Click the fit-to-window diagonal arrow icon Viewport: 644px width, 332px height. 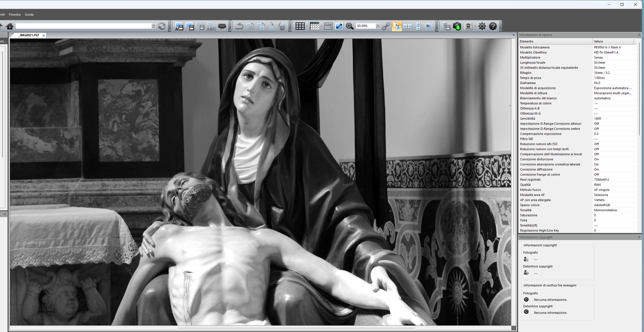[x=339, y=26]
